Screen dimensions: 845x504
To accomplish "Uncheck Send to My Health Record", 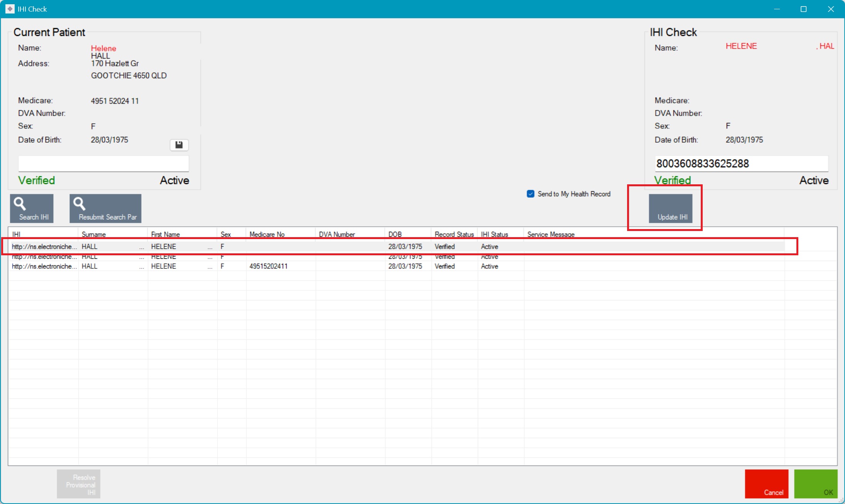I will (x=531, y=194).
